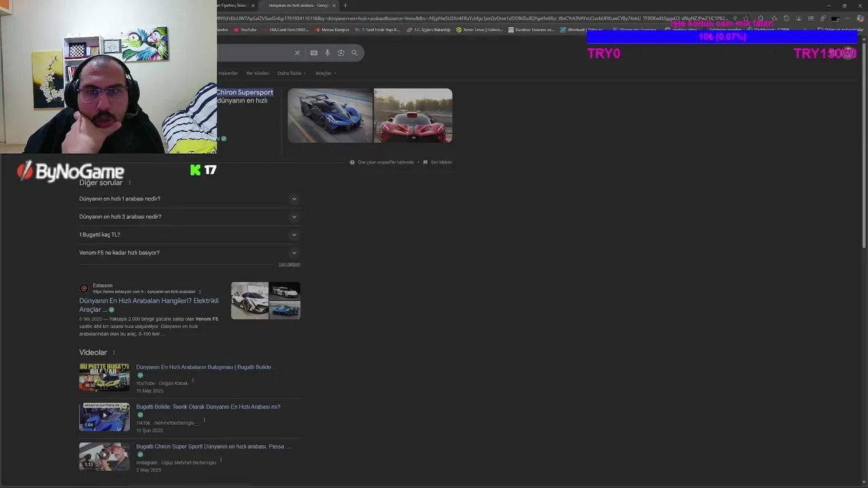Open the Estasyon 'Dünyanın En Hızlı Arabaları' result
This screenshot has height=488, width=868.
[x=149, y=305]
